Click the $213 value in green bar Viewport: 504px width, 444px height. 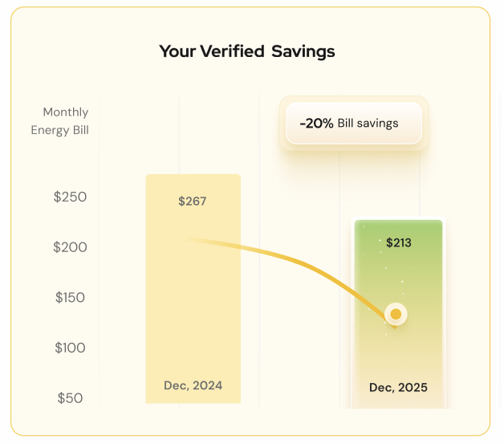click(399, 242)
